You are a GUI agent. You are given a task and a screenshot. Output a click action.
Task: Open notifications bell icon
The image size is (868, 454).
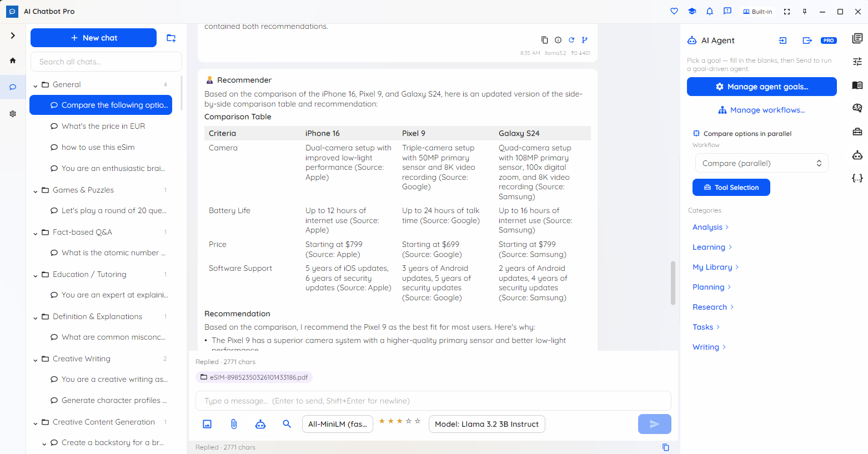point(710,11)
